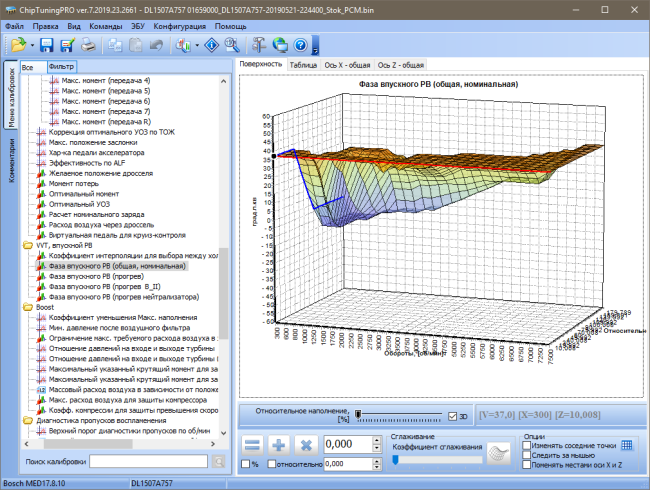Collapse the Boost folder in tree
The height and width of the screenshot is (490, 650).
point(28,307)
